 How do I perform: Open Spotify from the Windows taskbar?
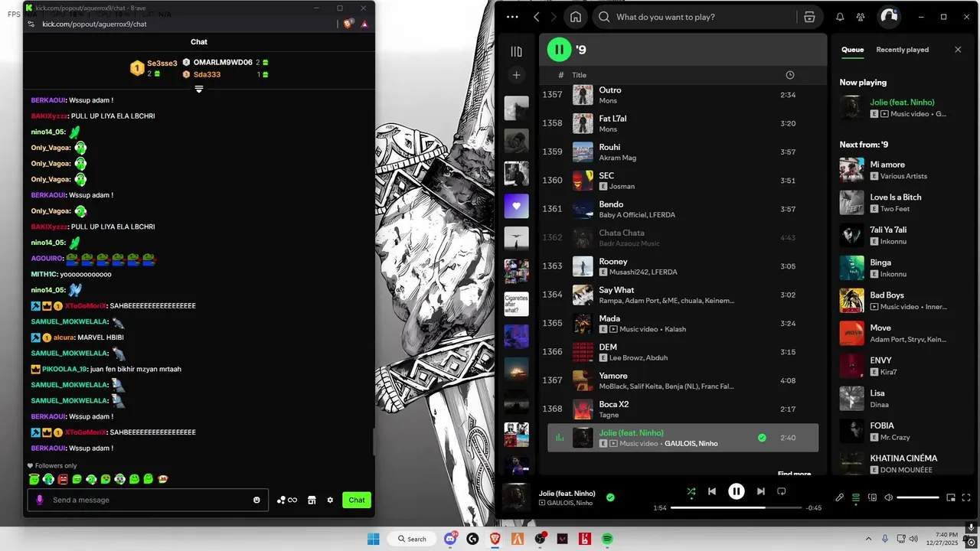click(x=607, y=539)
